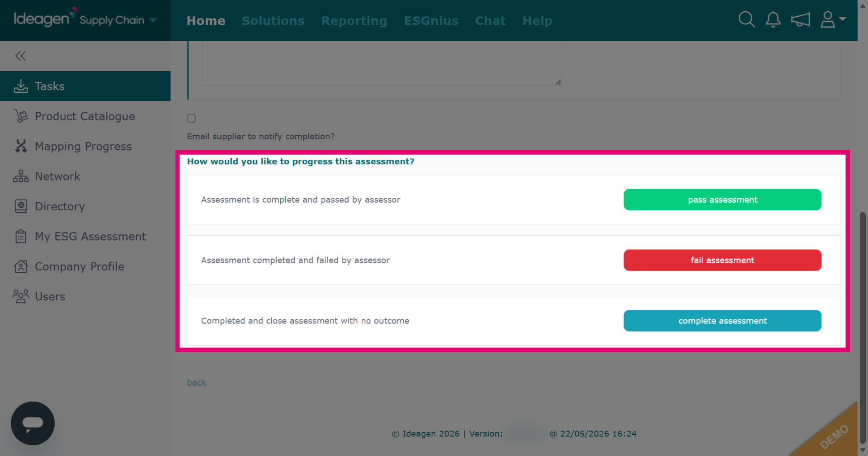Open the Help menu
The height and width of the screenshot is (456, 868).
point(537,21)
